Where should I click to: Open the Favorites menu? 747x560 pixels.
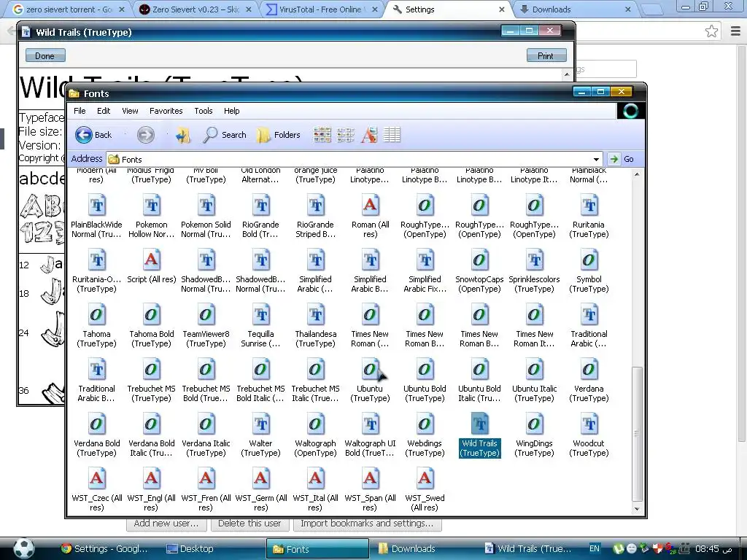[166, 111]
